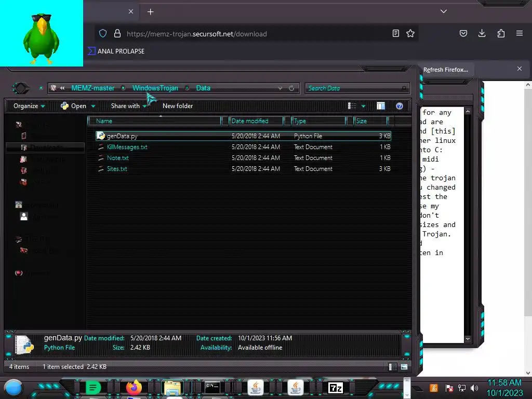Screen dimensions: 532x399
Task: Select the Downloads item in navigation pane
Action: point(45,147)
